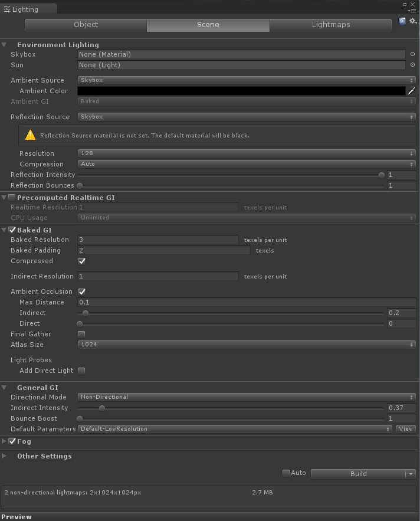
Task: Click the Sun light object picker circle
Action: [x=412, y=65]
